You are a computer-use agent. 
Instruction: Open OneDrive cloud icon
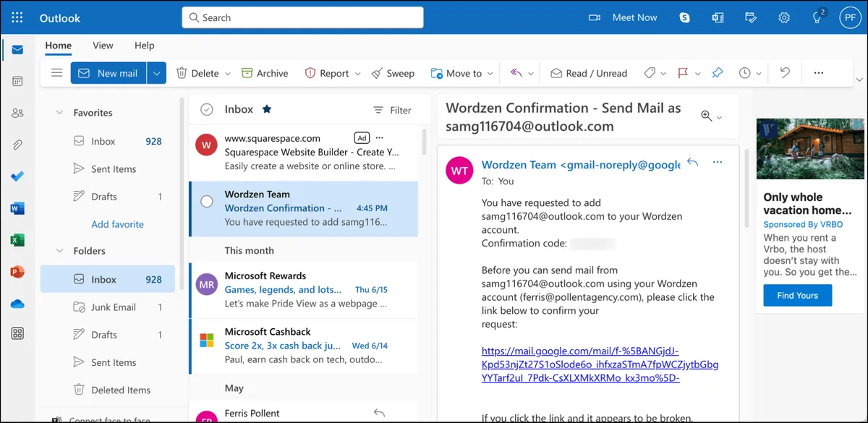17,304
